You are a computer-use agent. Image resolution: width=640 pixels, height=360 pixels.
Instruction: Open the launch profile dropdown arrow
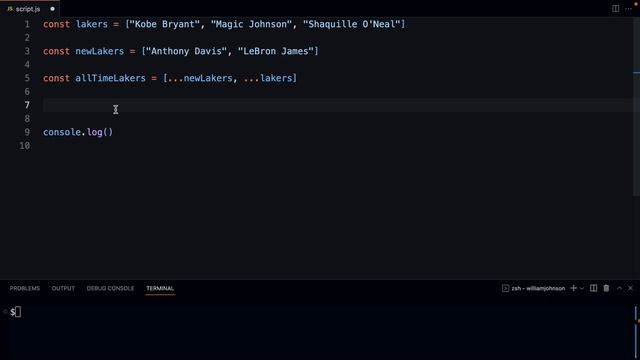tap(582, 289)
